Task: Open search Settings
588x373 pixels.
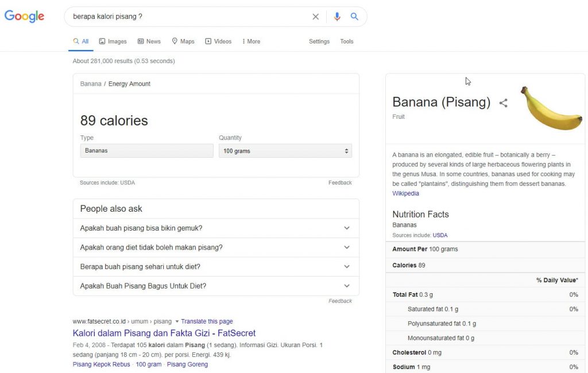Action: 319,41
